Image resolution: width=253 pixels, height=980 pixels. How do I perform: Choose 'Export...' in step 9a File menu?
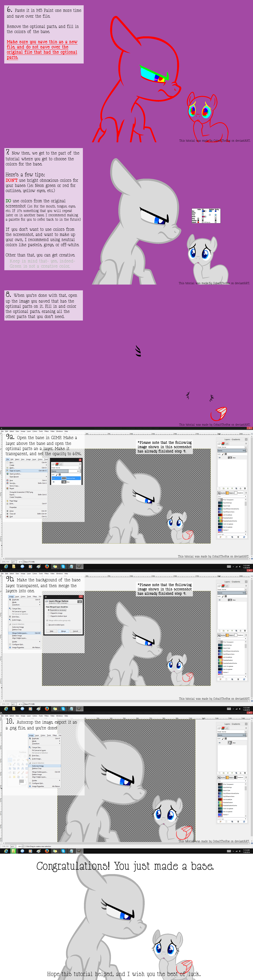click(27, 495)
